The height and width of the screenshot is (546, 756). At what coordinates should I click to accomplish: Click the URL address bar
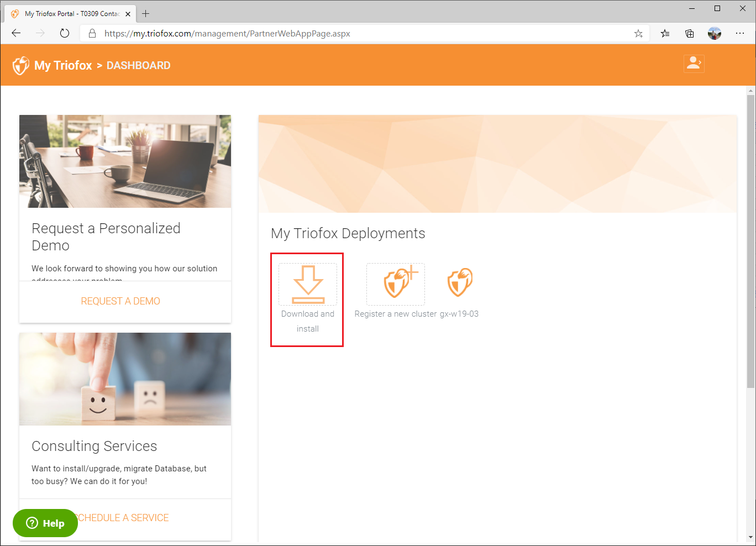365,33
